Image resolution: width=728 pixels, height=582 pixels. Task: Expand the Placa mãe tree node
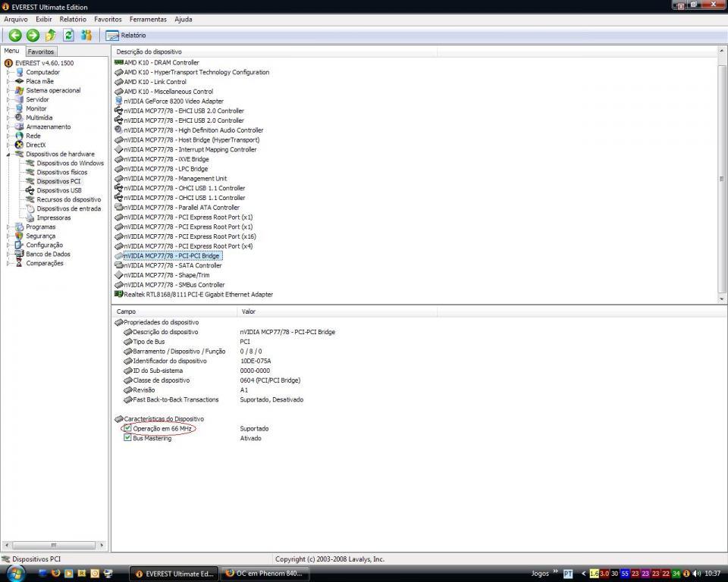[8, 81]
